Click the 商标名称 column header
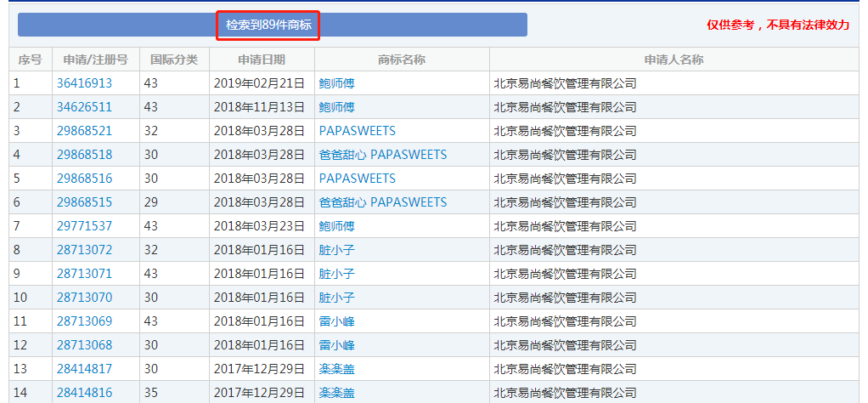This screenshot has width=868, height=403. coord(402,60)
